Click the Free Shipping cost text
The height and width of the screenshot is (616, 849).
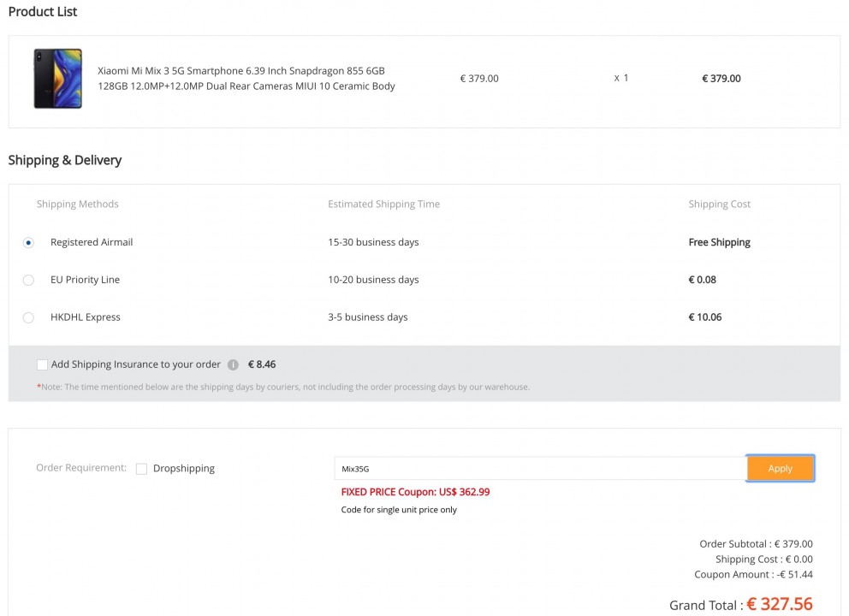[720, 242]
